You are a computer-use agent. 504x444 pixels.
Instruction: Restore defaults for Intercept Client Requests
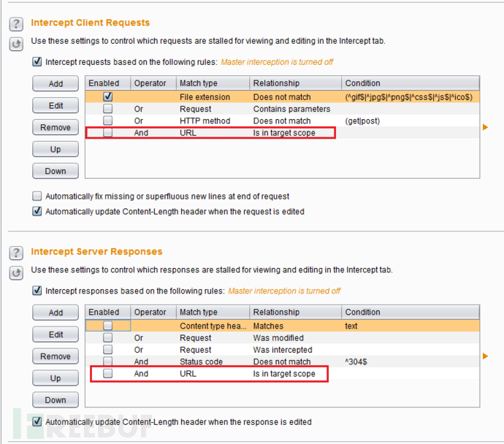pyautogui.click(x=16, y=44)
